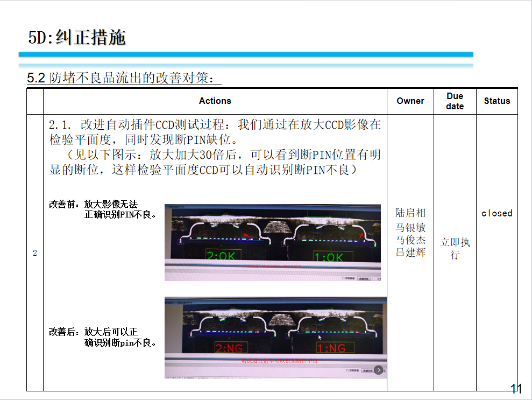The width and height of the screenshot is (532, 400).
Task: Click the Status column header
Action: 496,101
